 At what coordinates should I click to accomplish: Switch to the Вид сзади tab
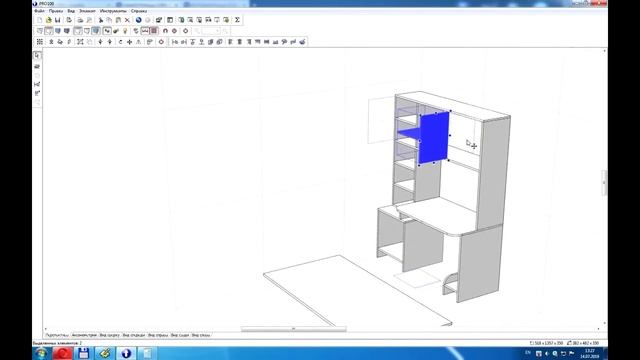point(180,335)
